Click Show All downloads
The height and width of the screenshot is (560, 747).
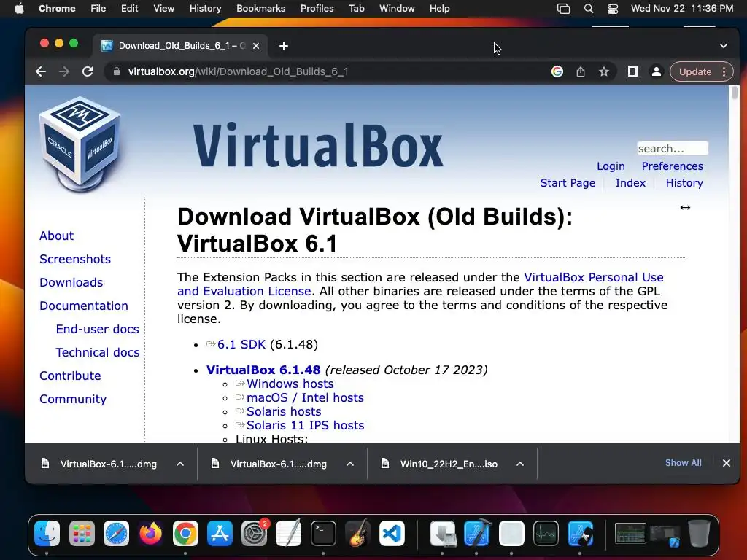(x=683, y=463)
